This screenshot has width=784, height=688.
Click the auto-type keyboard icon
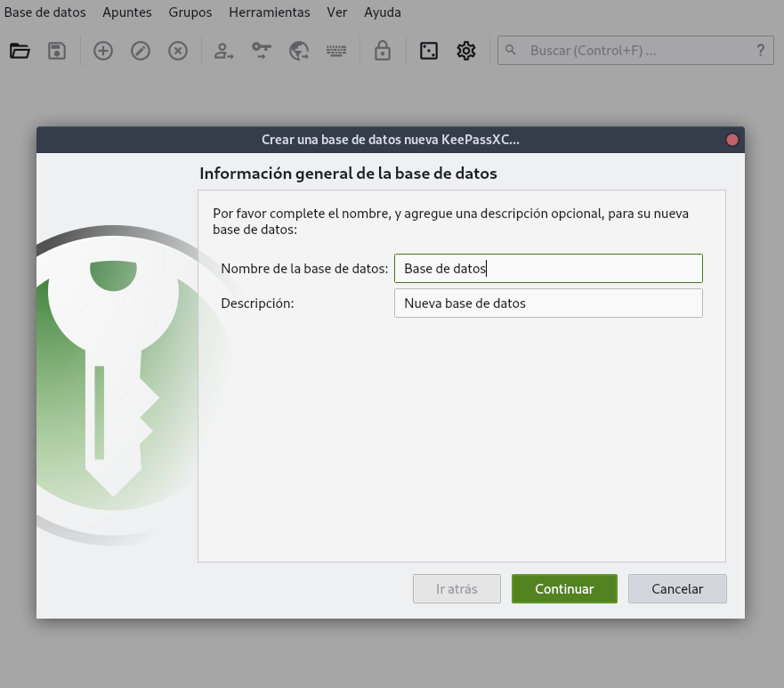(x=336, y=51)
